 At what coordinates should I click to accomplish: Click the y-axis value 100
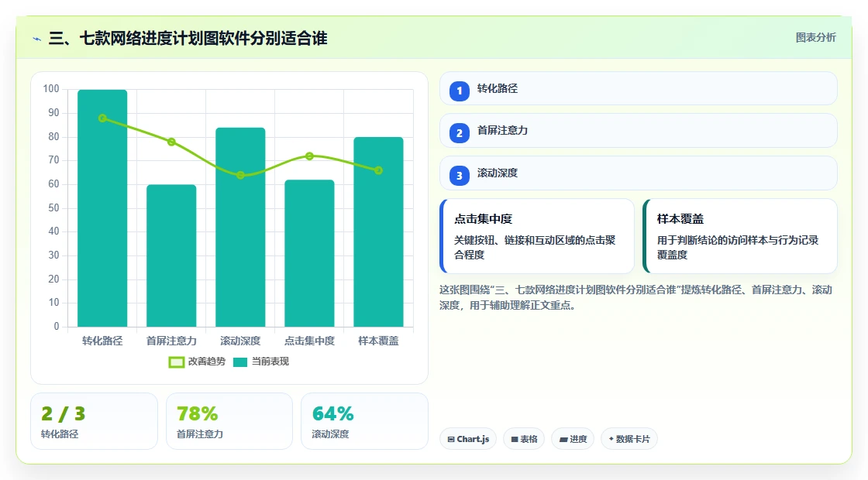point(51,89)
